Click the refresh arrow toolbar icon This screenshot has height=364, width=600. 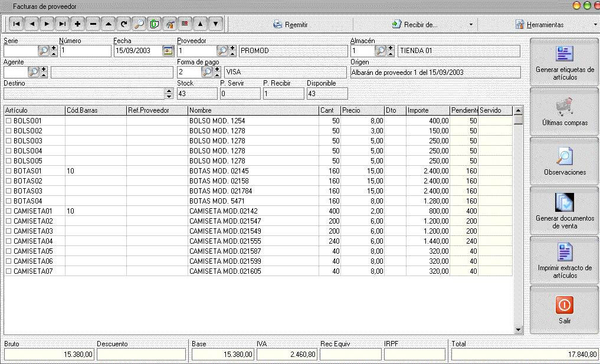coord(123,24)
